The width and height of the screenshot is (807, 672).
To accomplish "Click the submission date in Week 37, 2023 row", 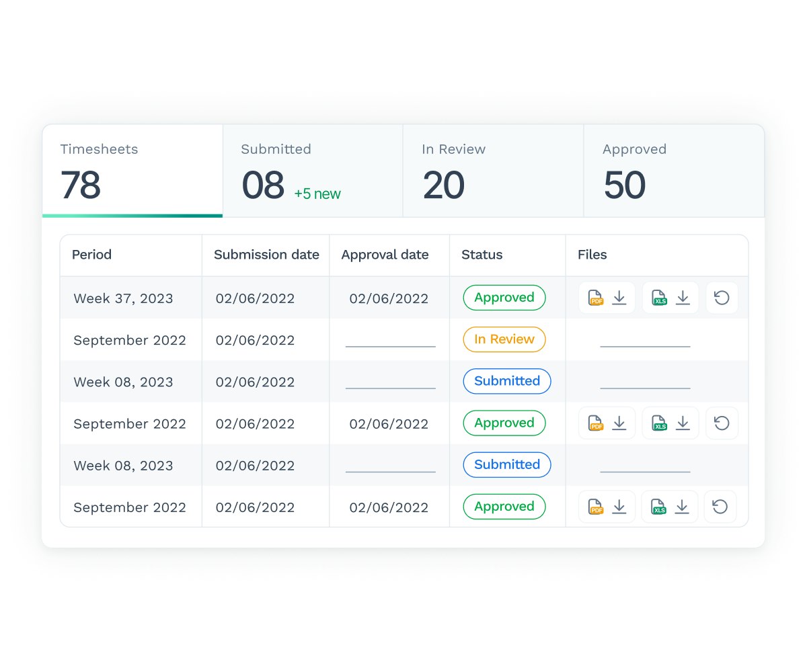I will click(x=255, y=298).
